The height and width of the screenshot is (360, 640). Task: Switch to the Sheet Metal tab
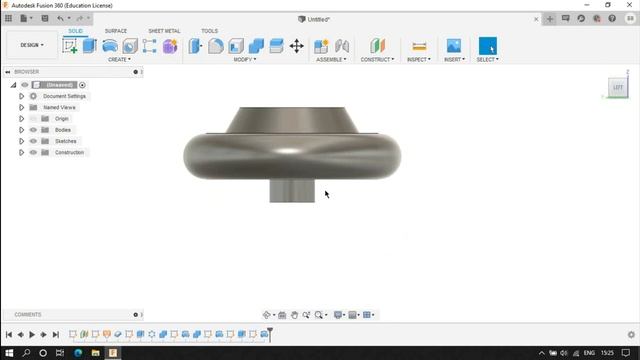click(x=164, y=31)
